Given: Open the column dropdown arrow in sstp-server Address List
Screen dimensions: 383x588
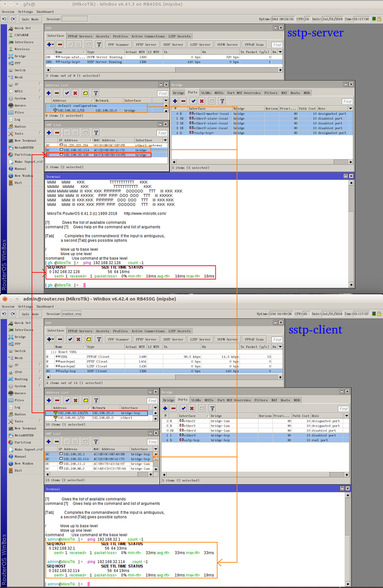Looking at the screenshot, I should coord(166,101).
